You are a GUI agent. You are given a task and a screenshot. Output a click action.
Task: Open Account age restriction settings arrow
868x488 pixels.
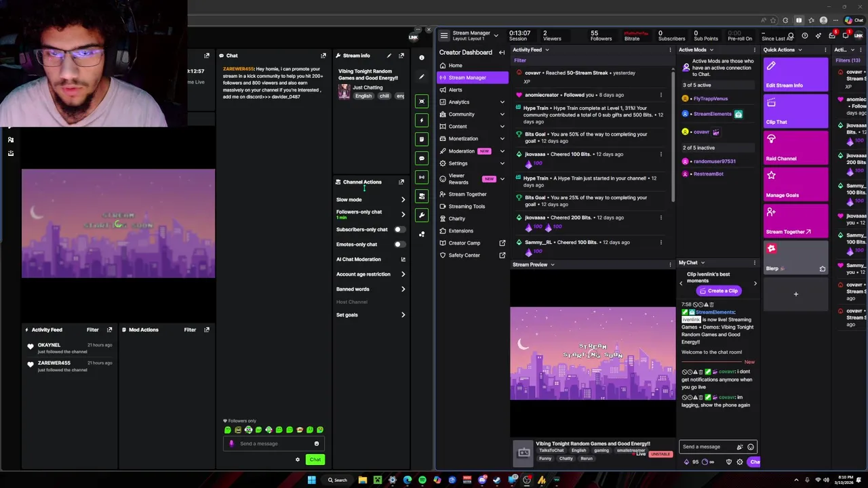pyautogui.click(x=403, y=274)
